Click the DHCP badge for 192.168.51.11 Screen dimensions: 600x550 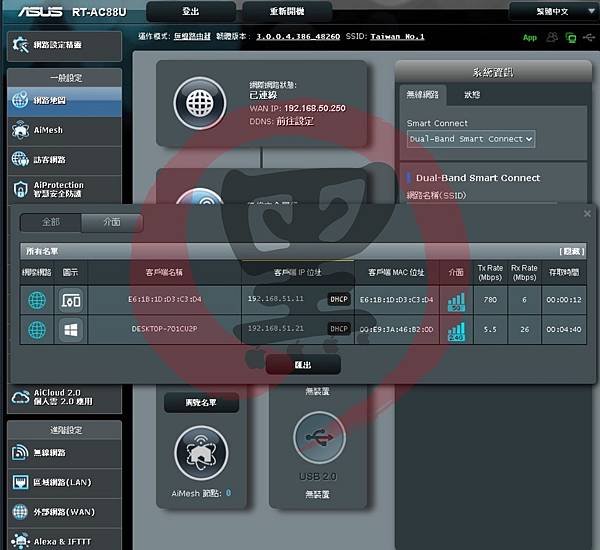coord(339,299)
